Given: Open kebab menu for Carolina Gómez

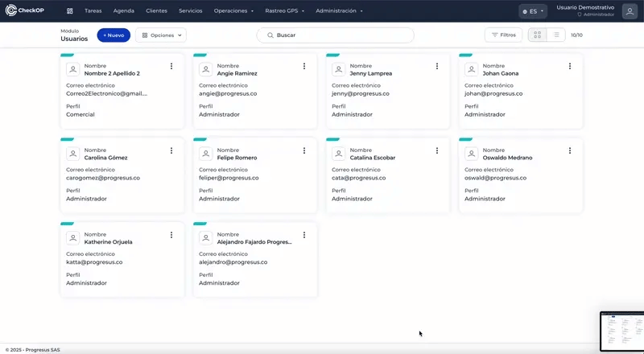Looking at the screenshot, I should 171,150.
